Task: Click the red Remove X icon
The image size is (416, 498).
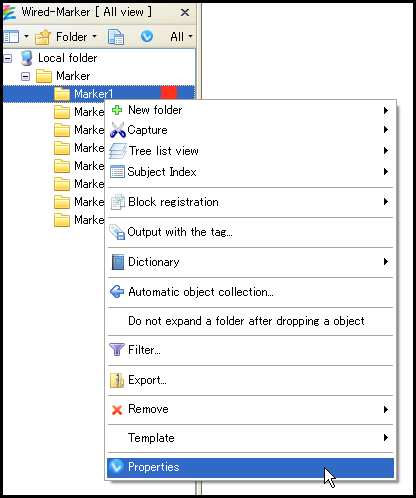Action: tap(117, 410)
